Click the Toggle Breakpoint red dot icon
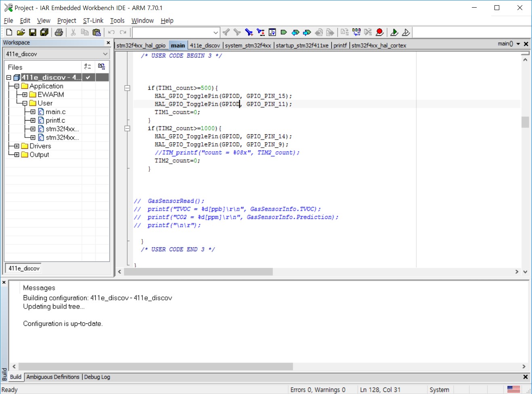 [379, 32]
